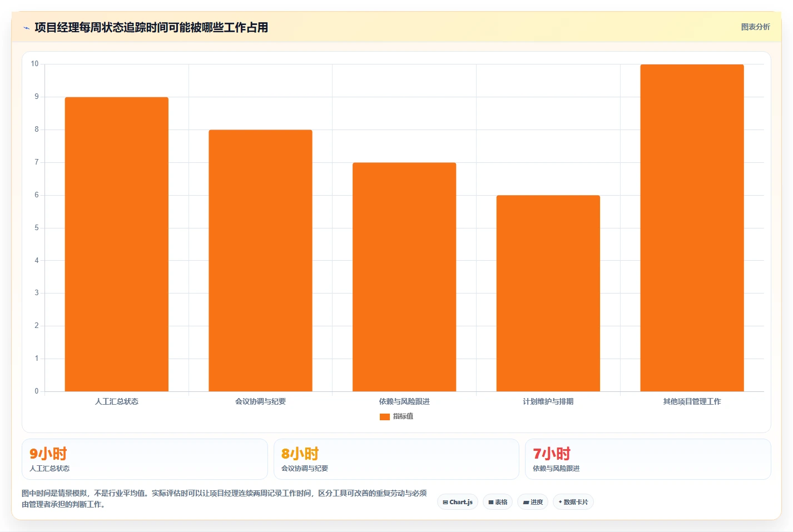
Task: Click the icon inside the Chart.js chip
Action: tap(445, 502)
